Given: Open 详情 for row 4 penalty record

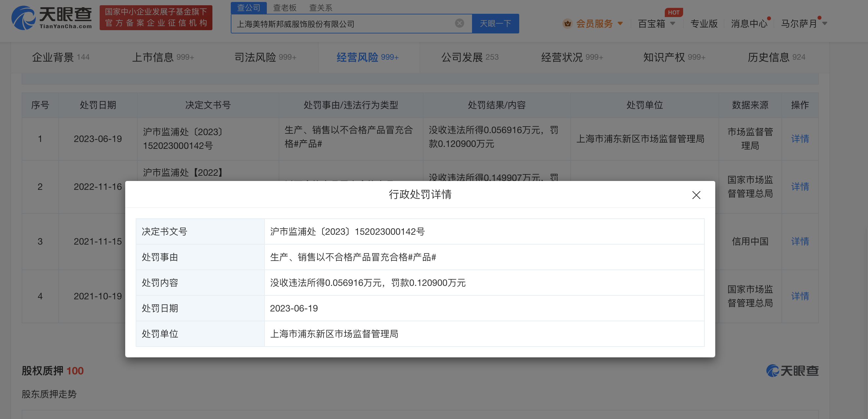Looking at the screenshot, I should (x=800, y=296).
